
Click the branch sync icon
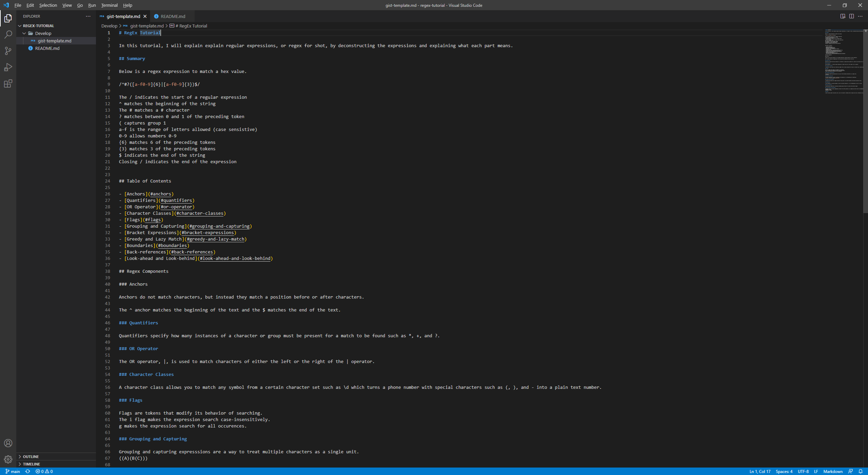28,471
